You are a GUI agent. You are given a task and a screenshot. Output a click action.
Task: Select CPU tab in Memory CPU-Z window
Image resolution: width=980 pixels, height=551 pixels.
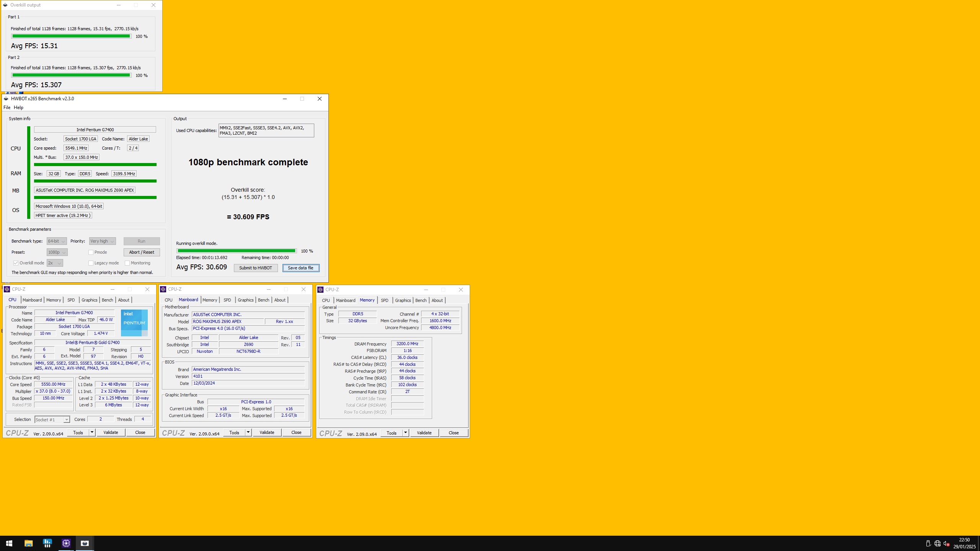pos(326,300)
